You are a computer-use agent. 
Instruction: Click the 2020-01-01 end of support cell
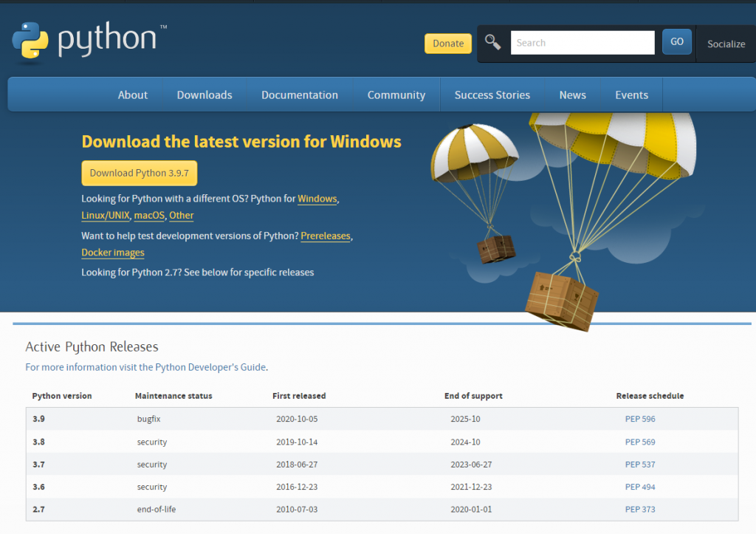471,510
